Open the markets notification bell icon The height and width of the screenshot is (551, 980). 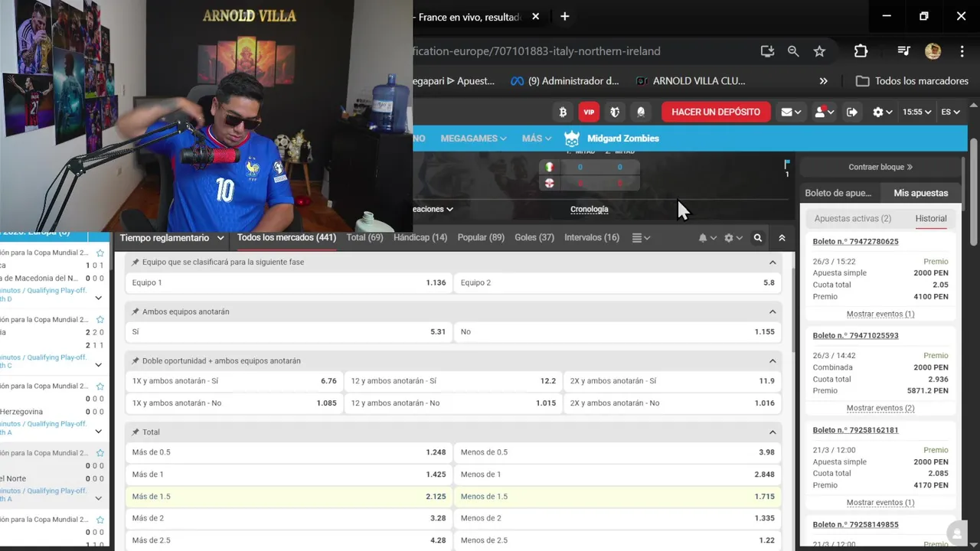[x=707, y=238]
